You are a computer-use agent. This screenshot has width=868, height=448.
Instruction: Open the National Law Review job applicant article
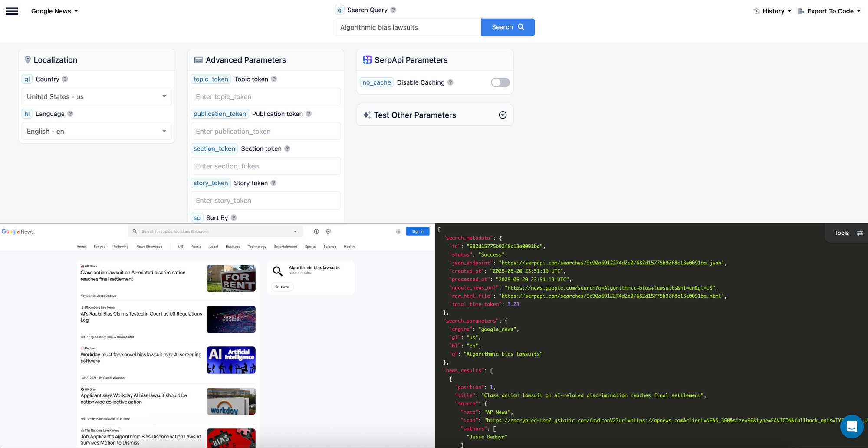(x=141, y=440)
